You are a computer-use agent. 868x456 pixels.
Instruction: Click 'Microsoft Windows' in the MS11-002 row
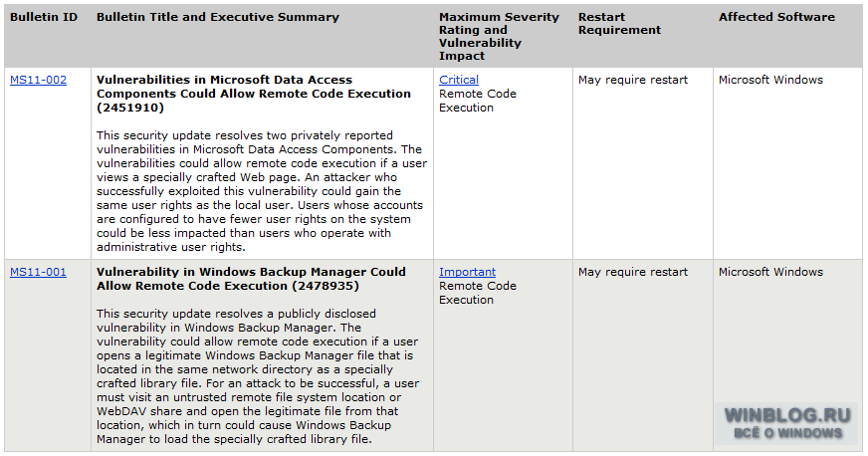point(770,80)
